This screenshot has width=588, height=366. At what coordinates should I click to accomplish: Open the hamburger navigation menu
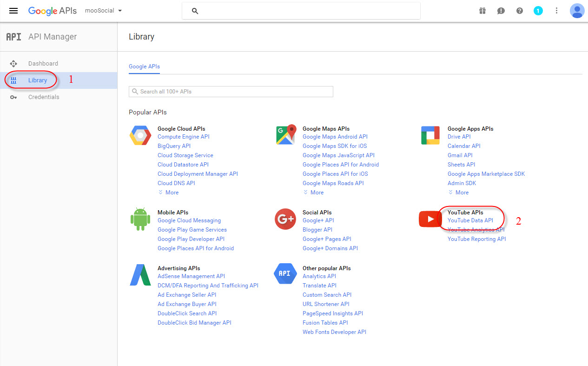(x=13, y=11)
